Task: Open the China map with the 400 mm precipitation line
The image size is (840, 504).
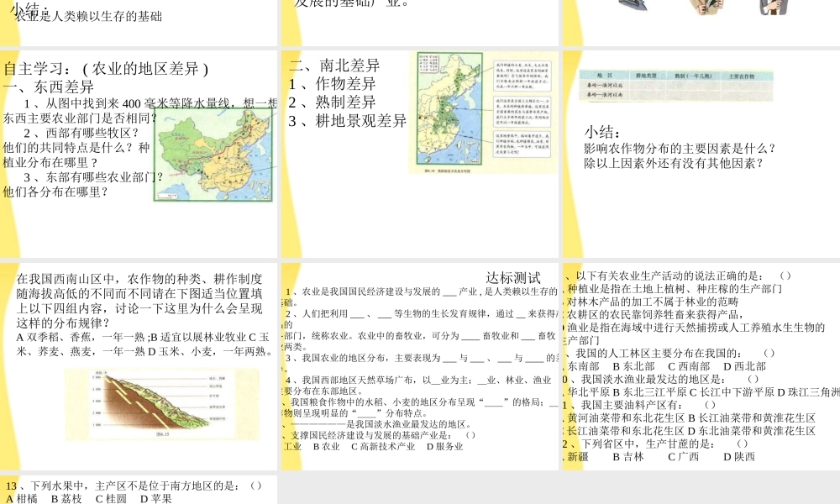Action: pos(213,155)
